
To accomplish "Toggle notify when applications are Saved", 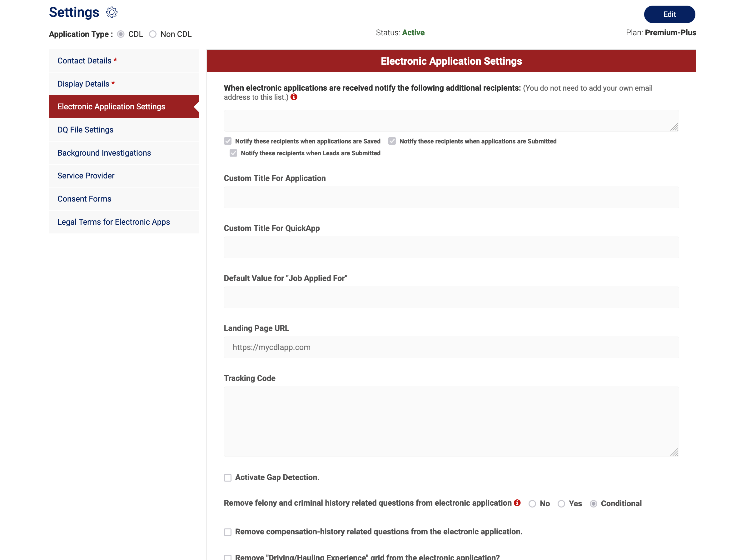I will coord(228,141).
